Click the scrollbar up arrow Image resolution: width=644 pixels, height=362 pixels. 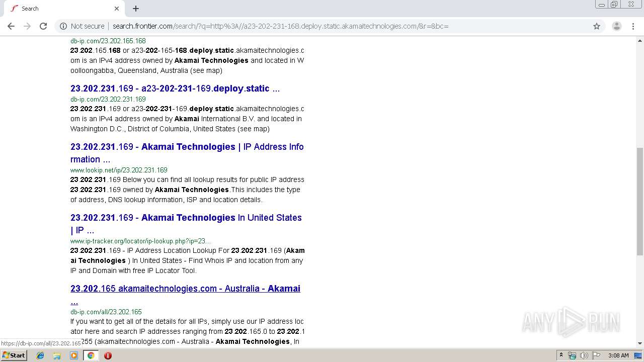click(640, 40)
